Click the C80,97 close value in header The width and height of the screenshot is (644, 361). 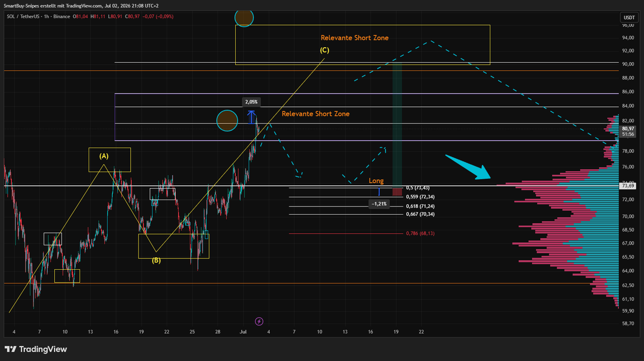tap(132, 17)
